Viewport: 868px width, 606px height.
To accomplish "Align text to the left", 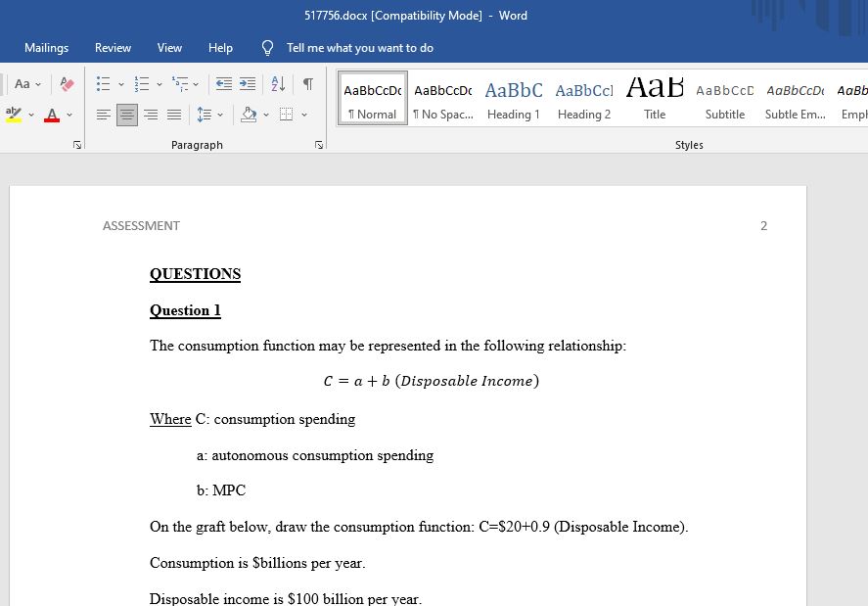I will 104,115.
